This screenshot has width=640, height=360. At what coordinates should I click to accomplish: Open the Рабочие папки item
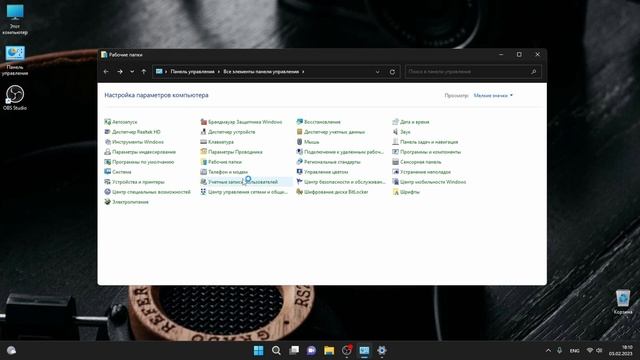[221, 162]
